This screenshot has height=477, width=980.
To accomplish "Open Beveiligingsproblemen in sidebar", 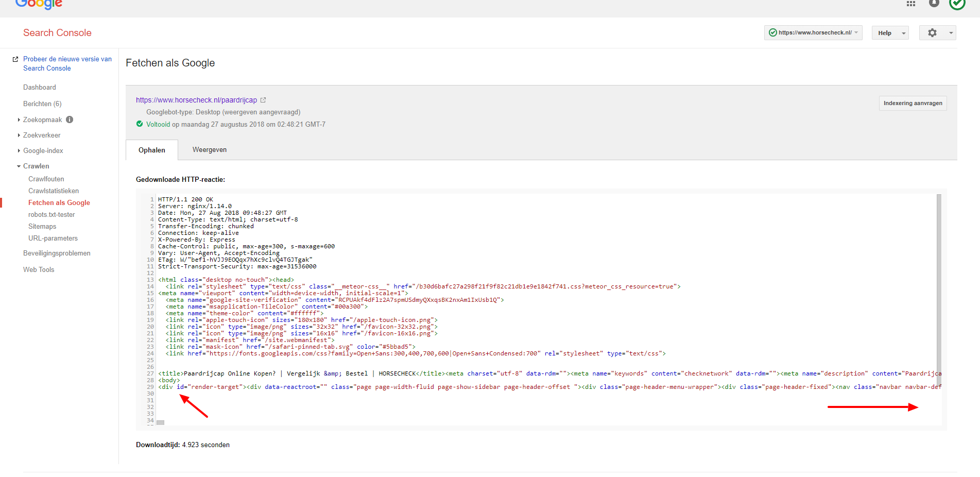I will 57,253.
